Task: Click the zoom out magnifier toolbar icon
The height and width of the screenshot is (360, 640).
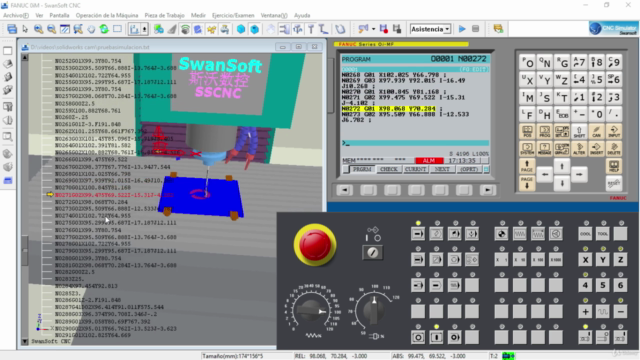Action: 51,29
